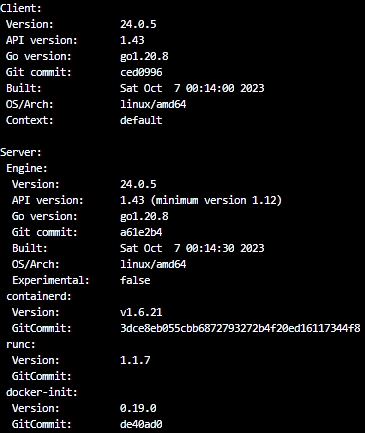
Task: Click the runc: section label
Action: pos(21,344)
